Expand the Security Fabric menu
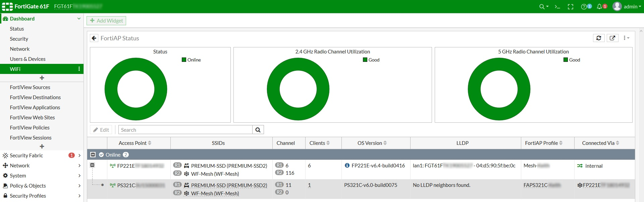Image resolution: width=644 pixels, height=202 pixels. [42, 155]
